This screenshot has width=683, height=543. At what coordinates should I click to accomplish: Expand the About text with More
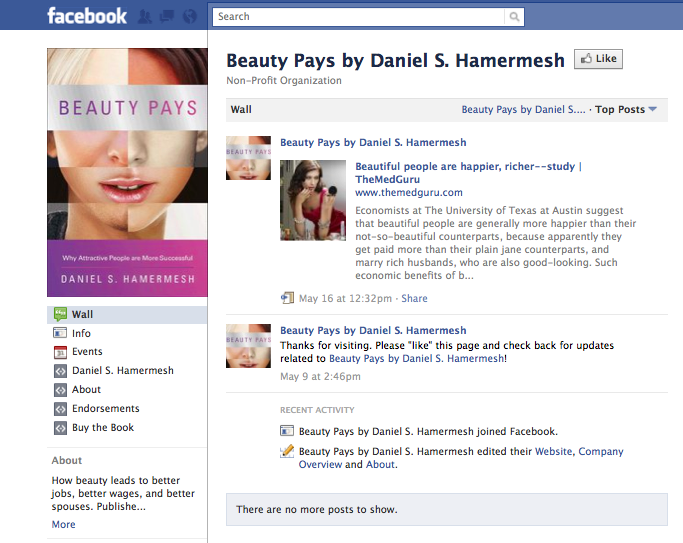(x=64, y=524)
